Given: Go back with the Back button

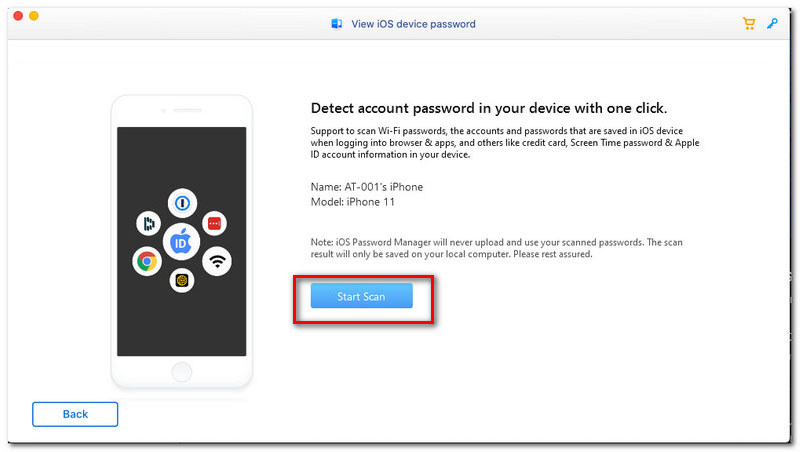Looking at the screenshot, I should pos(75,414).
